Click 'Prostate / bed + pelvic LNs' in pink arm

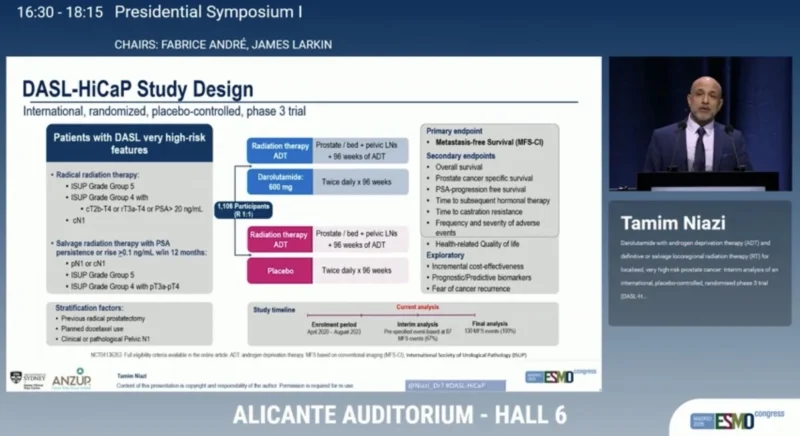(x=357, y=234)
